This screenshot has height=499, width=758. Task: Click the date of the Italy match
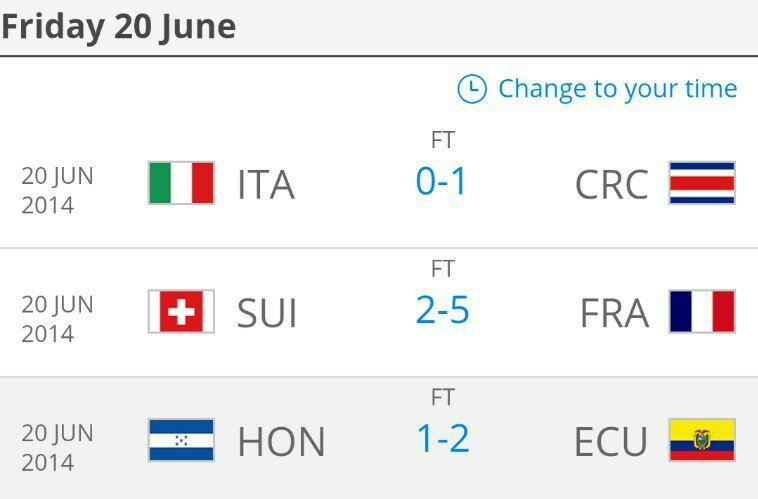pos(57,191)
